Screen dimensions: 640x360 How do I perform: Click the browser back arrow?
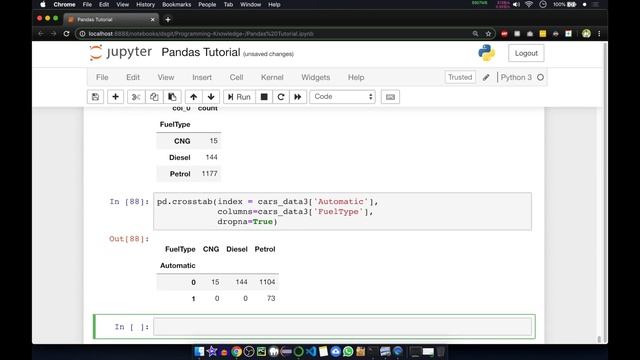[x=41, y=34]
